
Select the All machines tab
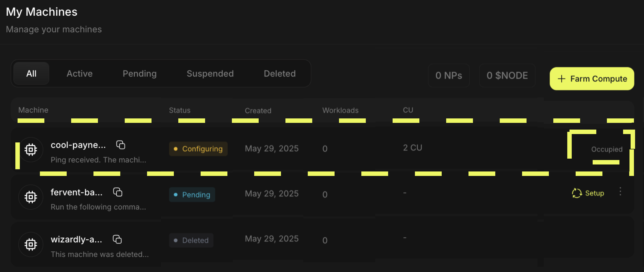click(x=31, y=73)
